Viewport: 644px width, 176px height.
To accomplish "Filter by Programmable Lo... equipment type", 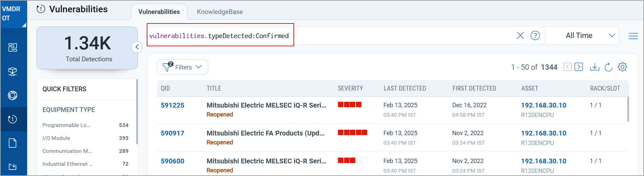I will click(85, 125).
